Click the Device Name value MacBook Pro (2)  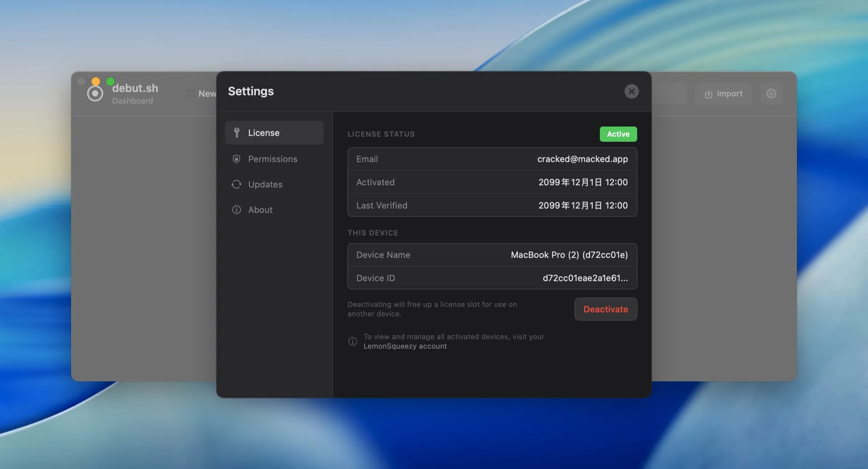tap(569, 255)
